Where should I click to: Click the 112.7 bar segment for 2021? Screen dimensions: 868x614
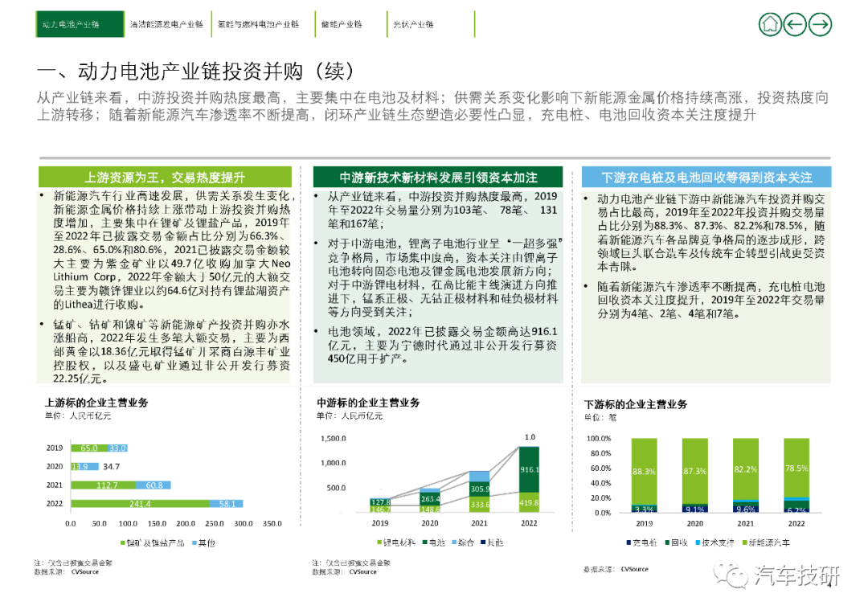(104, 485)
